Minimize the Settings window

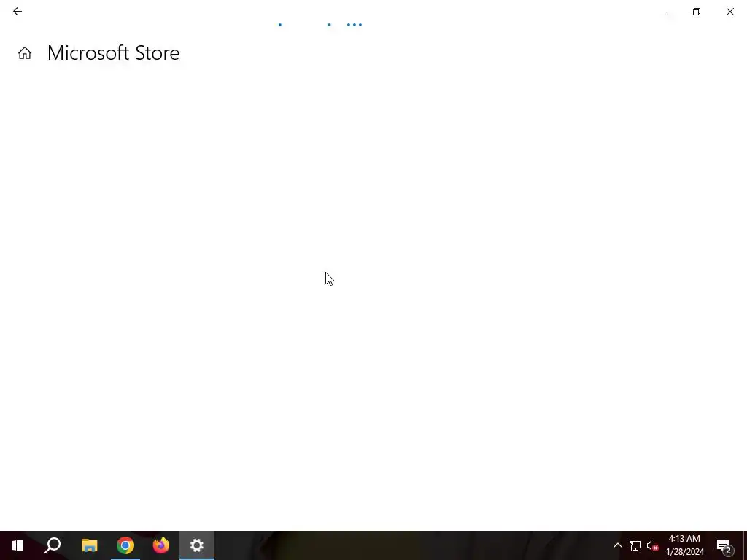tap(662, 12)
